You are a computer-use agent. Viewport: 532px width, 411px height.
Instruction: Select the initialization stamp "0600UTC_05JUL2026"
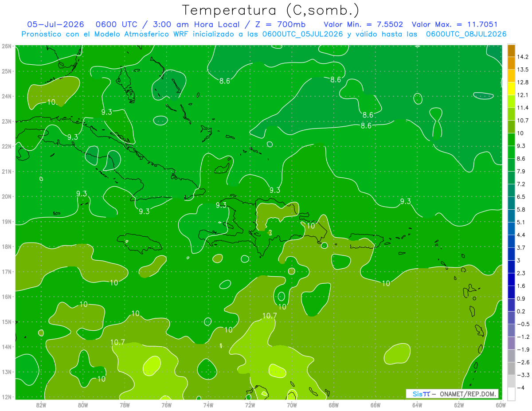[x=302, y=34]
